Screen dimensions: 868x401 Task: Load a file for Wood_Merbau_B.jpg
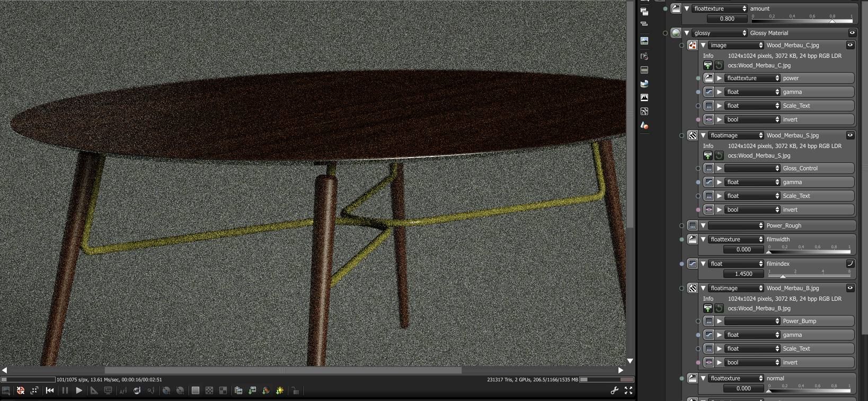point(708,308)
